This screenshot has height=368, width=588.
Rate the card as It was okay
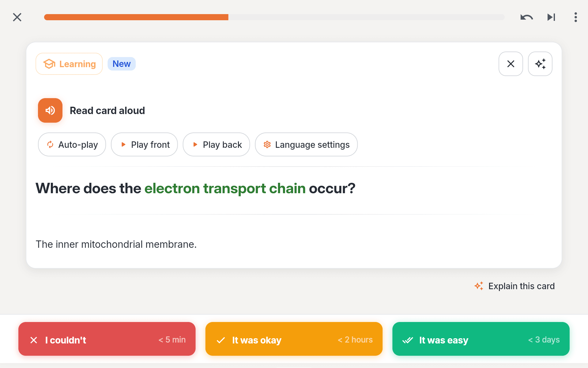coord(294,339)
